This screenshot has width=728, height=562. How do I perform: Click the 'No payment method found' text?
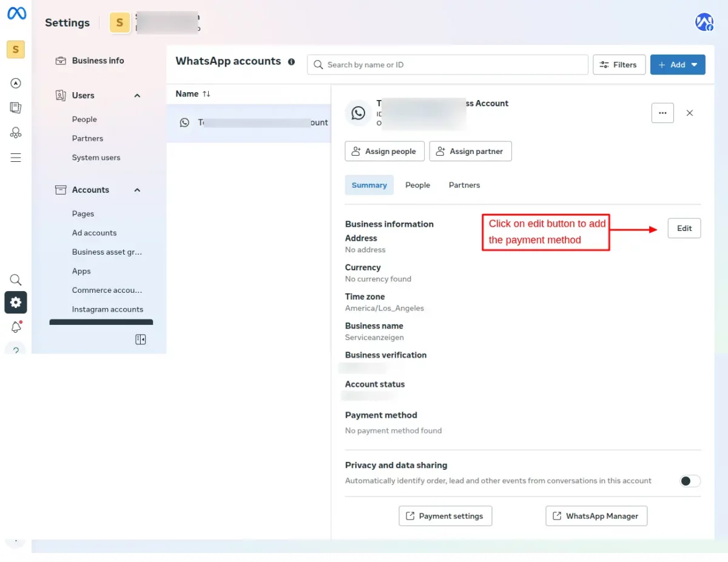[x=393, y=430]
